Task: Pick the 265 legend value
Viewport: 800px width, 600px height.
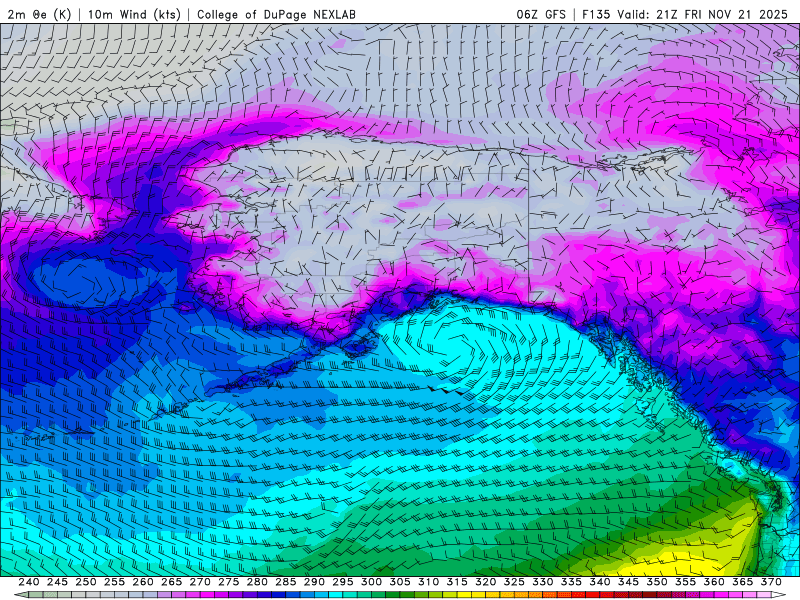Action: point(171,582)
